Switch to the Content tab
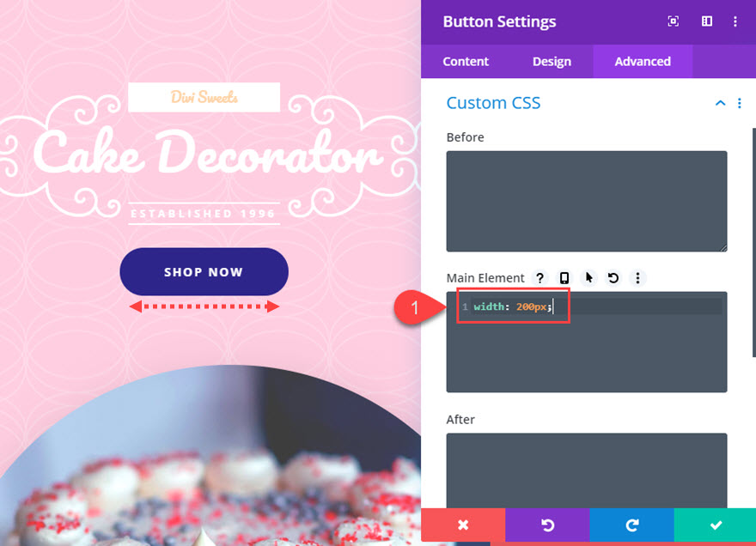The width and height of the screenshot is (756, 546). tap(466, 61)
